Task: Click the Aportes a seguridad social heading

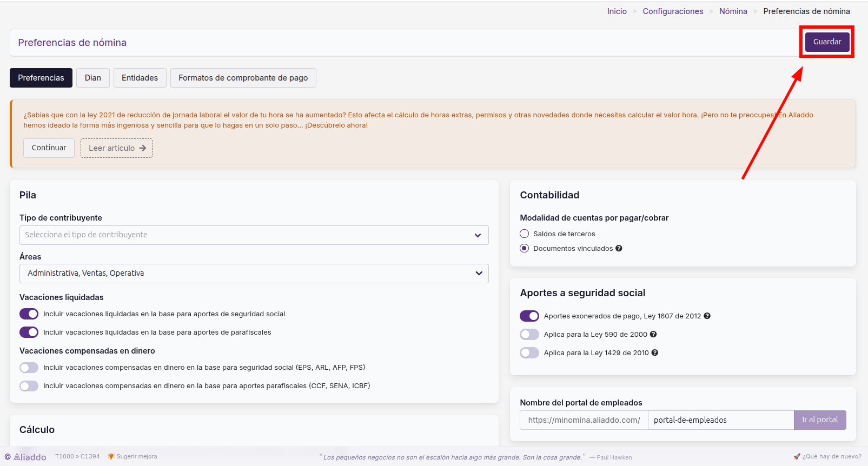Action: (582, 293)
